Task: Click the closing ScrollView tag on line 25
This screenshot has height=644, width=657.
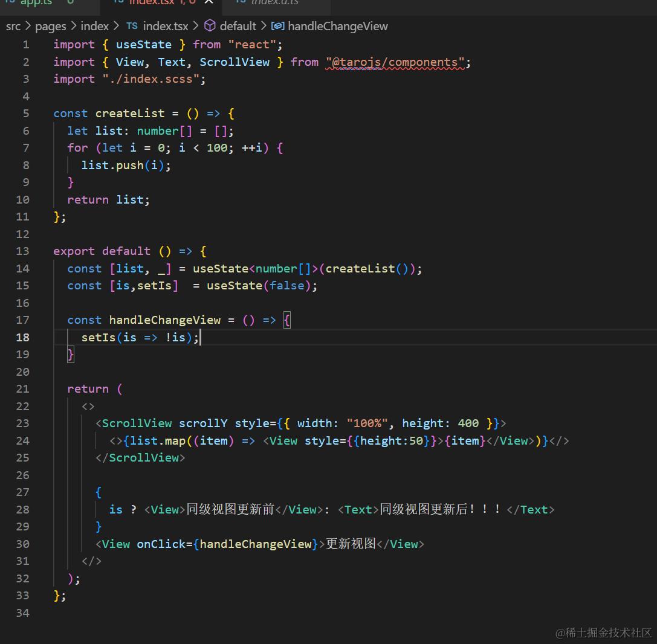Action: (140, 458)
